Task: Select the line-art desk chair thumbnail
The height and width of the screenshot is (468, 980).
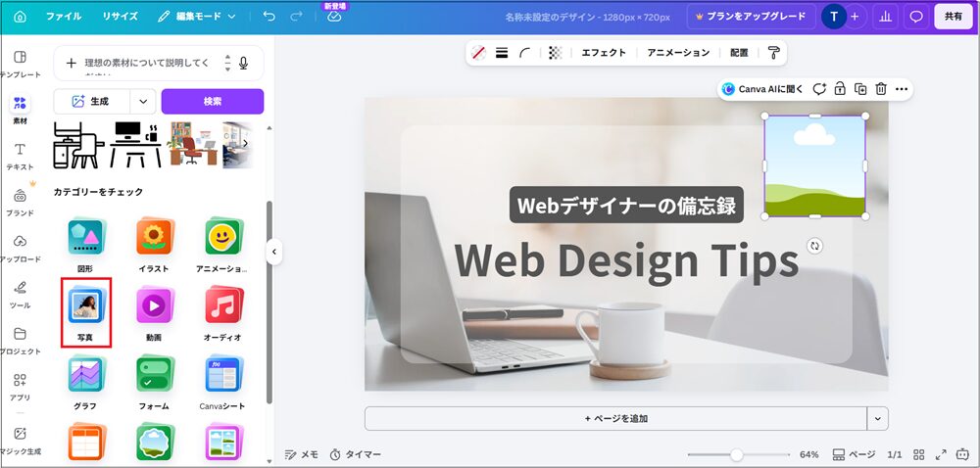Action: click(x=78, y=145)
